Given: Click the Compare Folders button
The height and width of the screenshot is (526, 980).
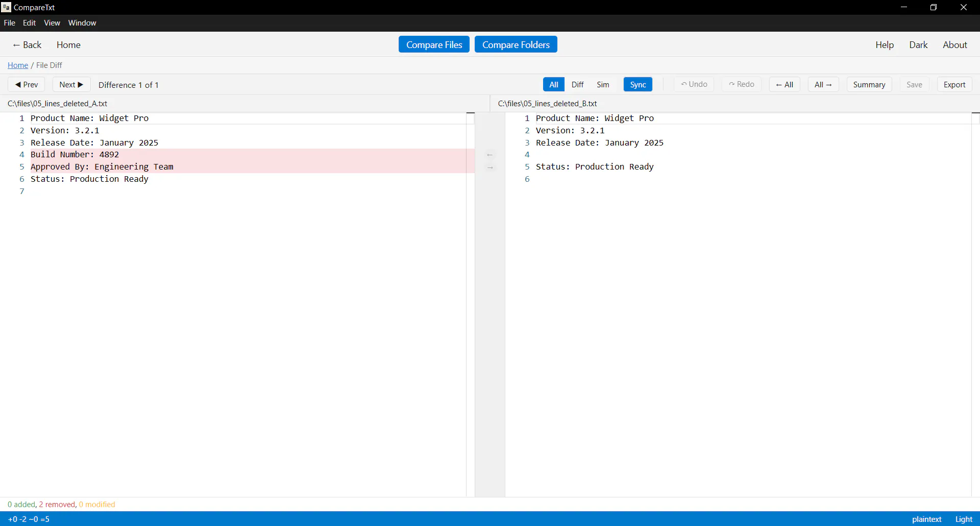Looking at the screenshot, I should tap(516, 44).
